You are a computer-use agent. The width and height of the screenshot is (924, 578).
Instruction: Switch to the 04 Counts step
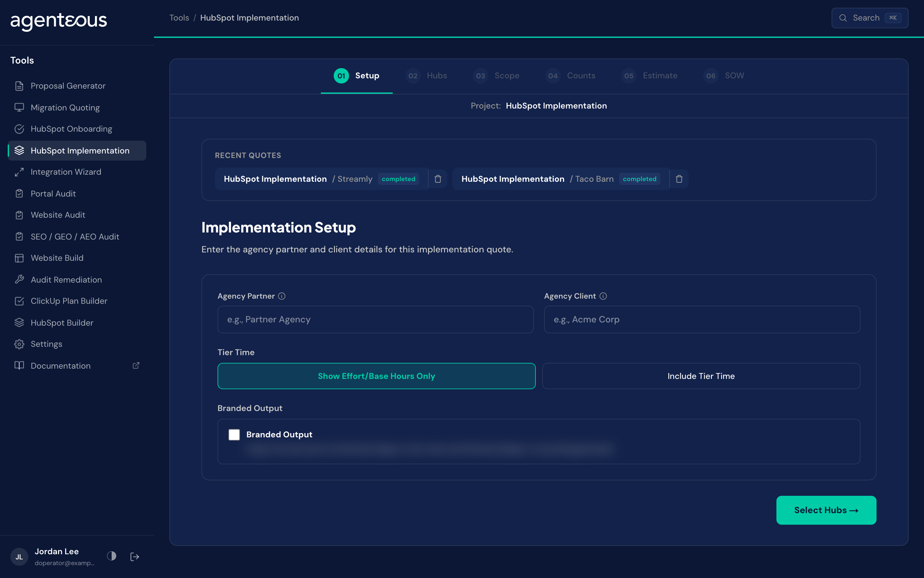coord(570,76)
